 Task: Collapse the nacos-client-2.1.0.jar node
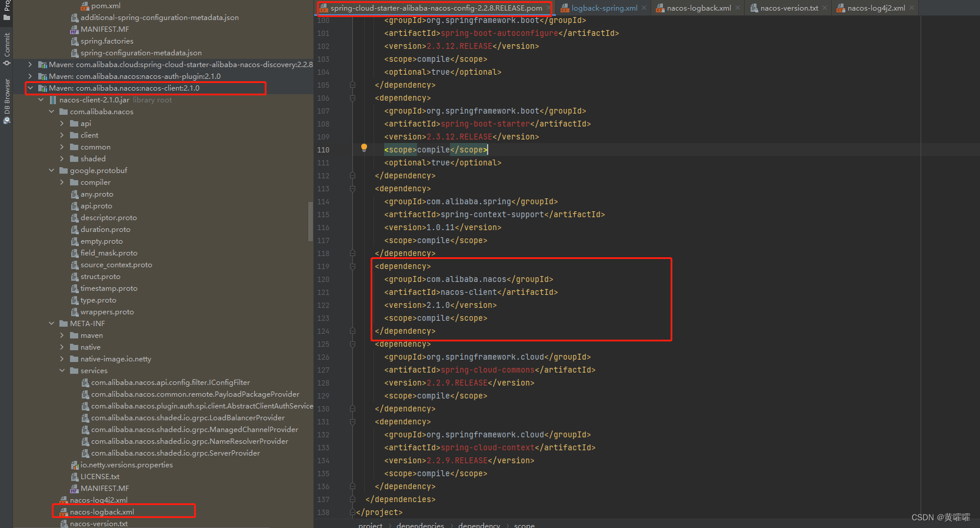41,100
